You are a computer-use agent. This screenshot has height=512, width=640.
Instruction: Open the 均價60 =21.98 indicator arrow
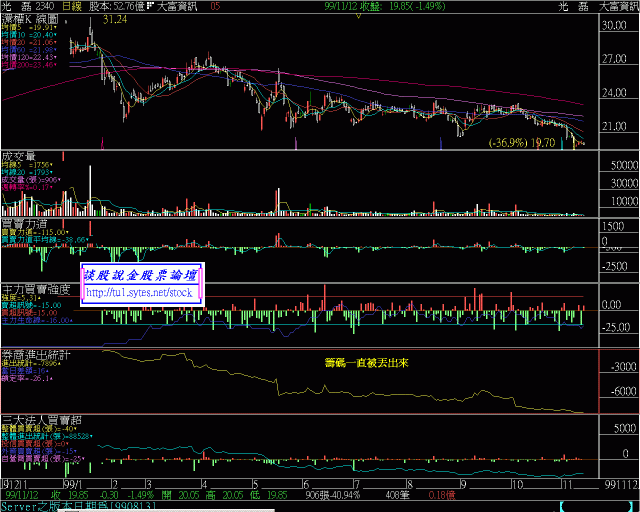click(x=55, y=50)
